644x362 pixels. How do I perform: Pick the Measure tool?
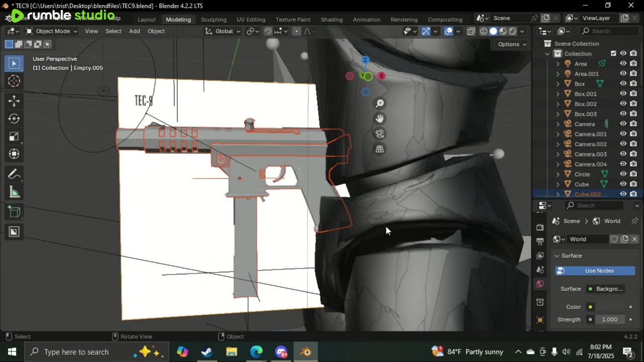[14, 193]
